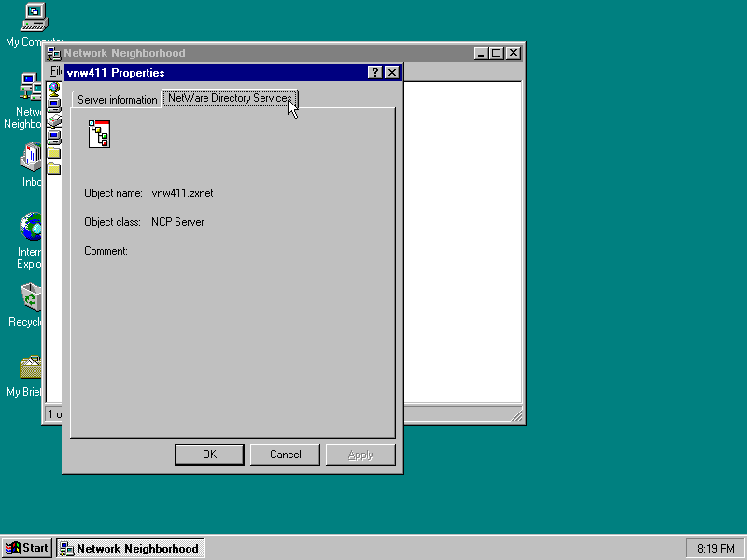
Task: Click the NDS tree object icon
Action: pyautogui.click(x=99, y=134)
